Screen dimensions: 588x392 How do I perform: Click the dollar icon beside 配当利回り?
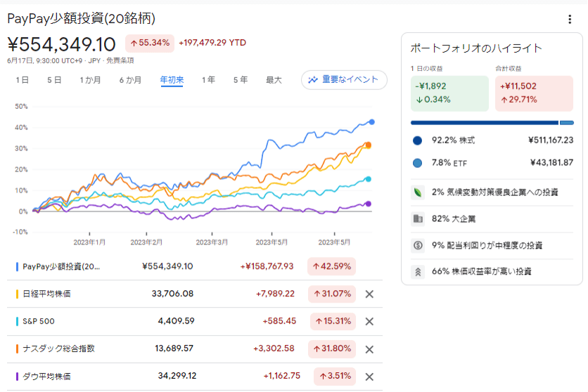point(418,245)
